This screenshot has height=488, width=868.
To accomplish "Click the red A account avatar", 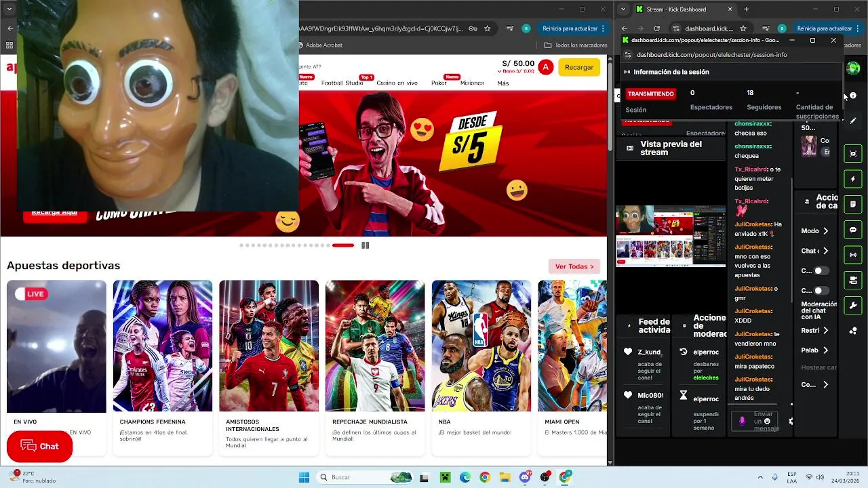I will point(546,67).
